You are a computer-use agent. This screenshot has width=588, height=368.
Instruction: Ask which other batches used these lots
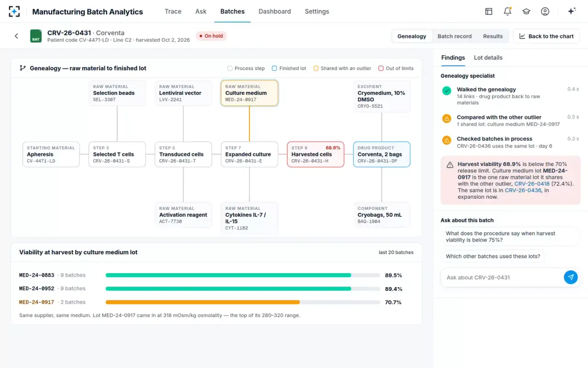(x=493, y=256)
